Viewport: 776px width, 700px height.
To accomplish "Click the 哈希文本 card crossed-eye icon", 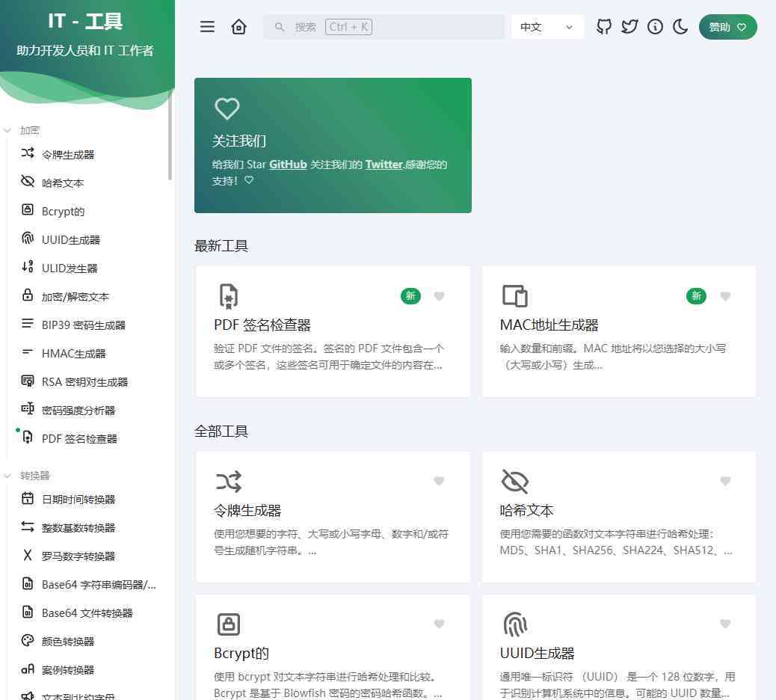I will tap(514, 481).
